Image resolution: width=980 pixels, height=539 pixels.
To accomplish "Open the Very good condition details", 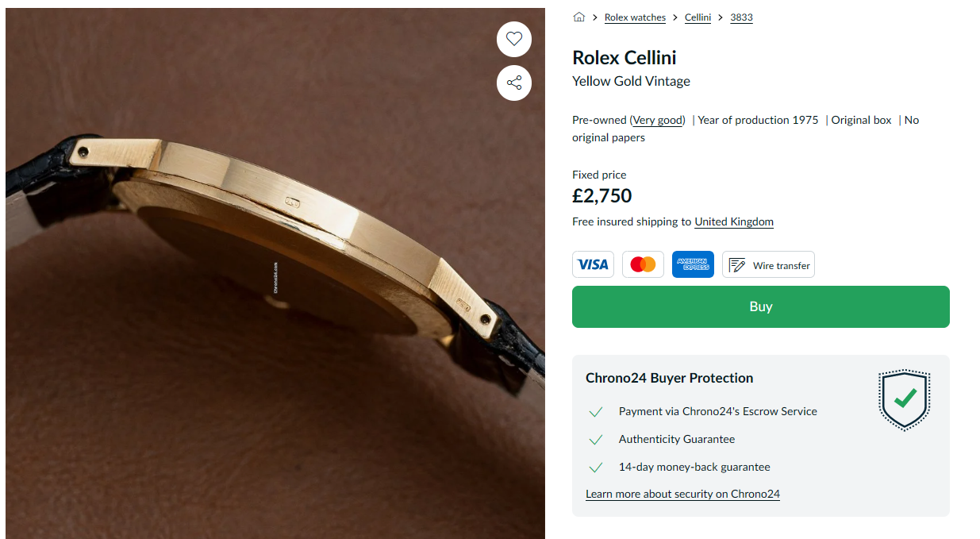I will tap(658, 120).
